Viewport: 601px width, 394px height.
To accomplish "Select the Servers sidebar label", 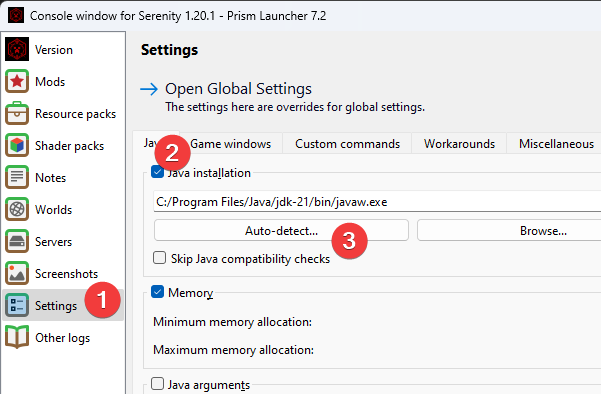I will (54, 242).
